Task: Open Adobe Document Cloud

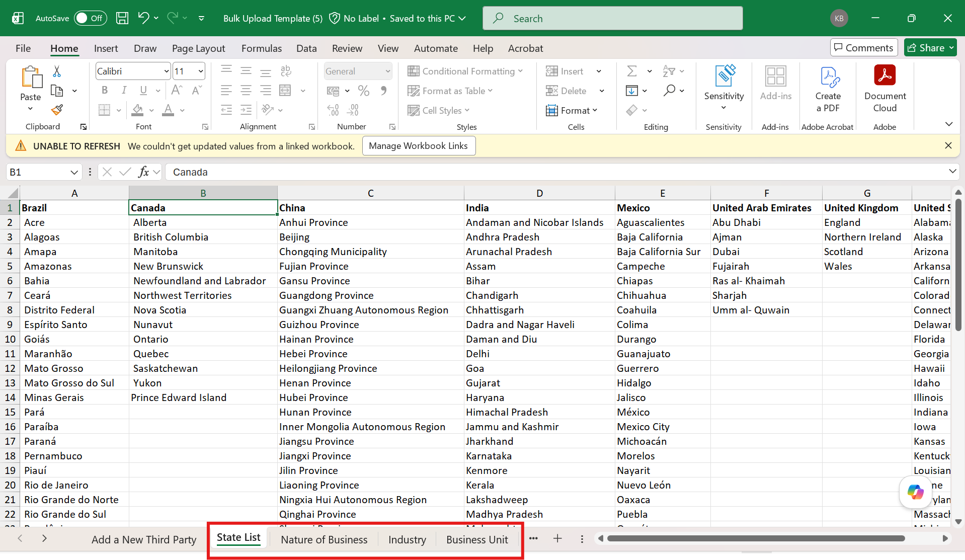Action: [885, 89]
